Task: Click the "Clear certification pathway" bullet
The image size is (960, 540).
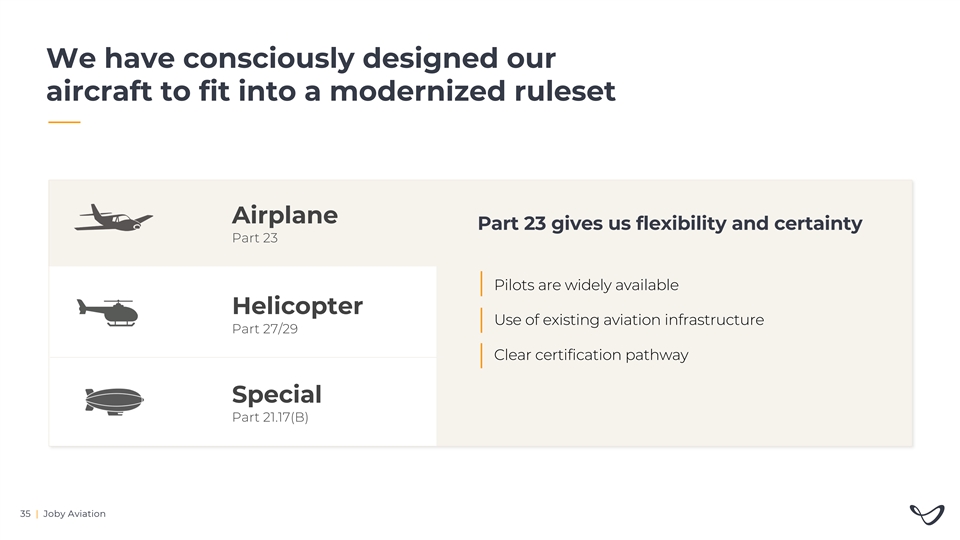Action: pos(590,355)
